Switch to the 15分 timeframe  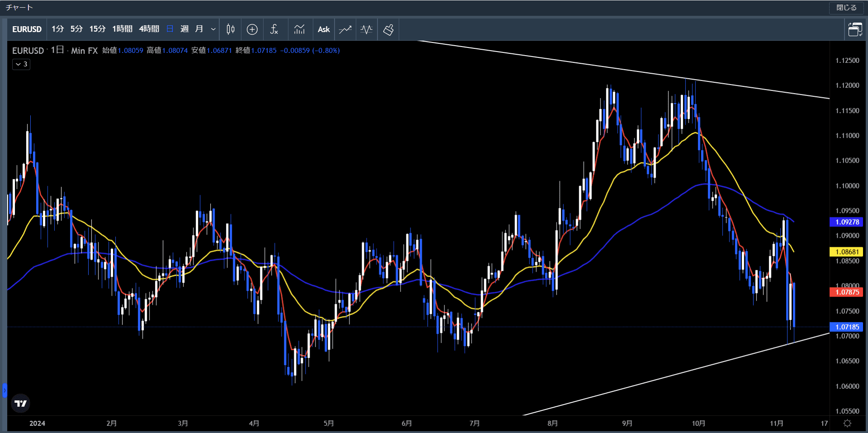click(x=97, y=29)
